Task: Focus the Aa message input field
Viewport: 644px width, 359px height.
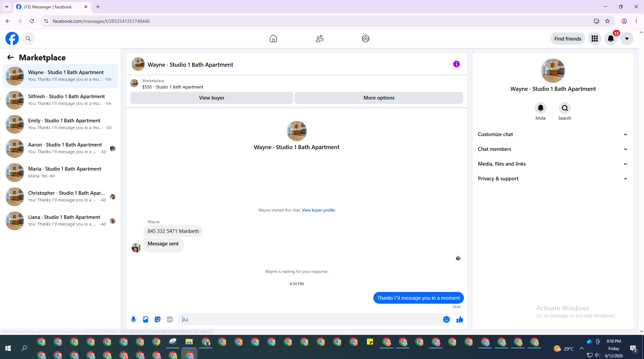Action: coord(311,319)
